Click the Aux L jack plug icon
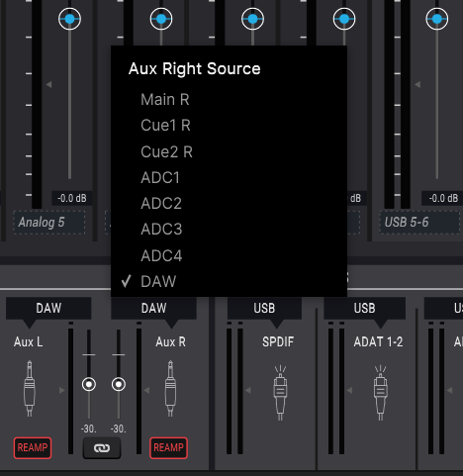Image resolution: width=463 pixels, height=476 pixels. pos(30,389)
